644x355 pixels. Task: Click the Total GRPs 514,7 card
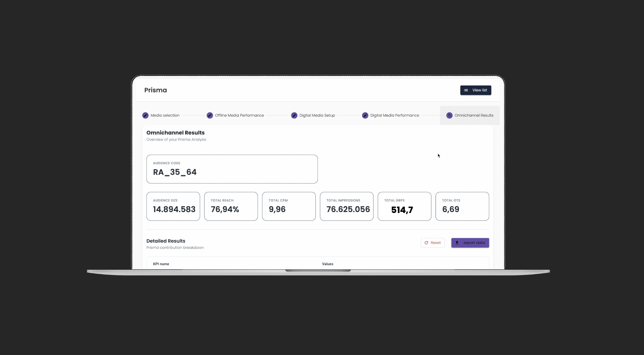404,206
